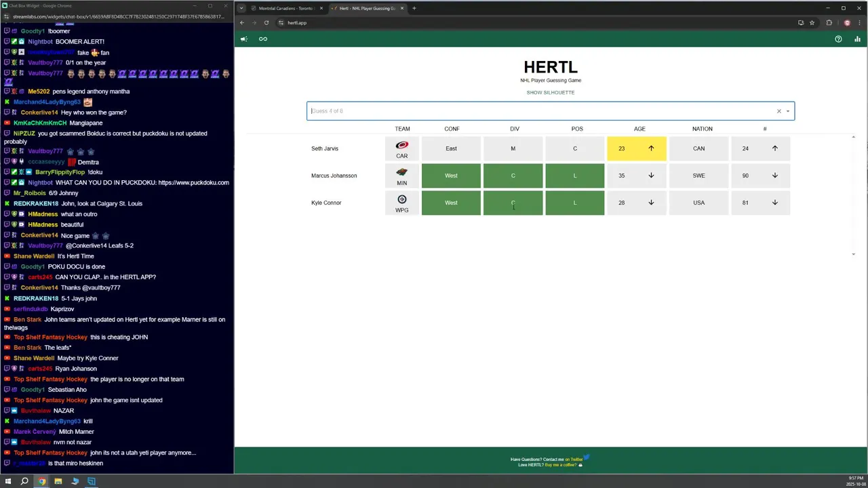868x488 pixels.
Task: Switch to the Montreal Canadiens tab
Action: (x=286, y=8)
